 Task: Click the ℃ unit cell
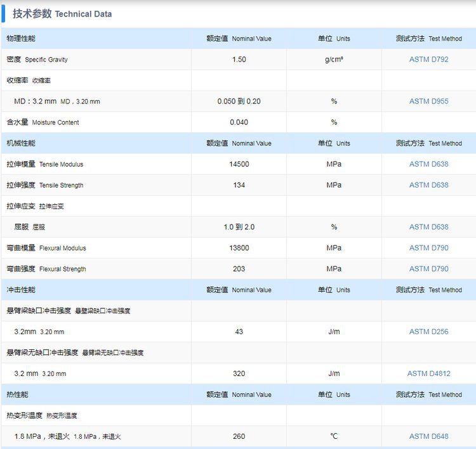334,436
